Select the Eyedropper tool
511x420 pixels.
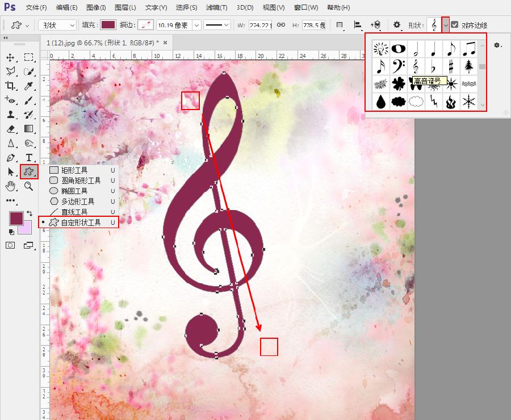pyautogui.click(x=28, y=86)
